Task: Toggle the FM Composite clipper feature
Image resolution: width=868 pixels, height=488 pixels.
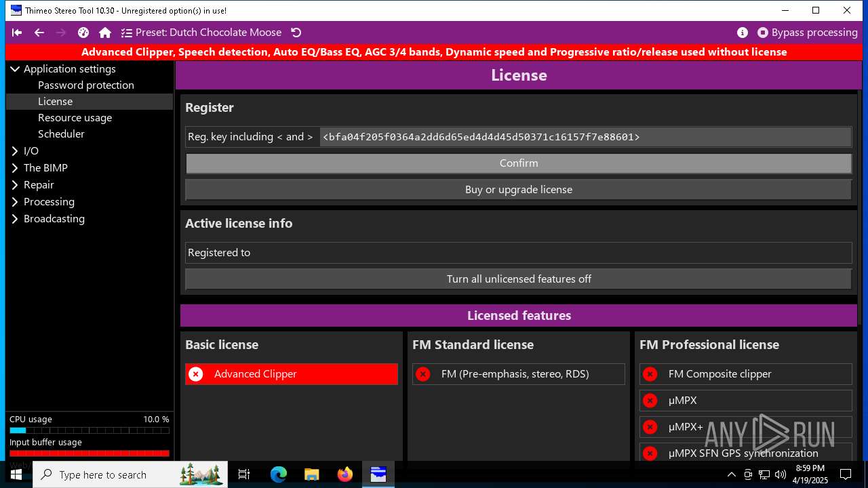Action: (746, 374)
